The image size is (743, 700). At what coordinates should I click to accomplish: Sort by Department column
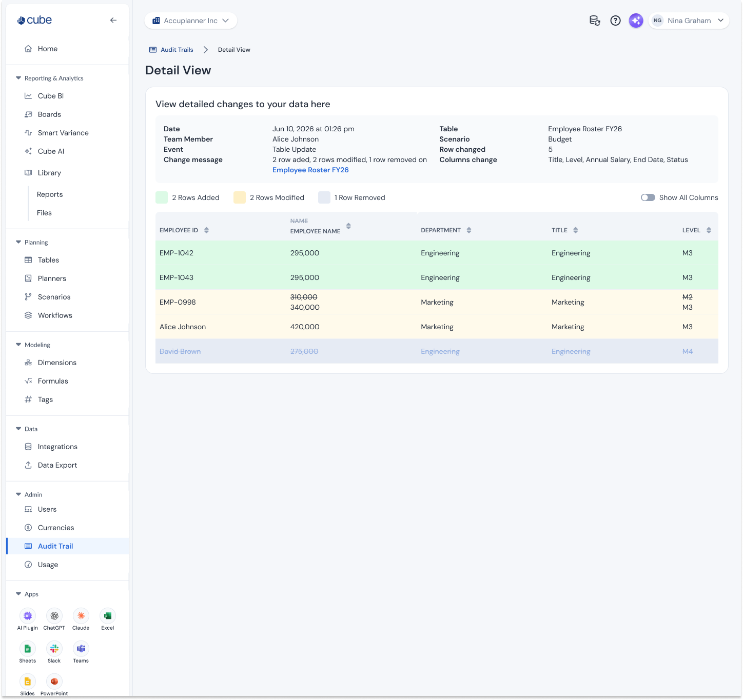click(x=469, y=230)
